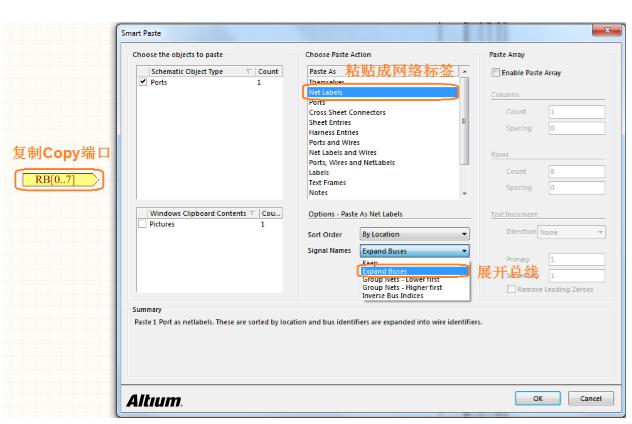Select Net Labels in the Paste As list
Screen dimensions: 632x424
tap(326, 92)
